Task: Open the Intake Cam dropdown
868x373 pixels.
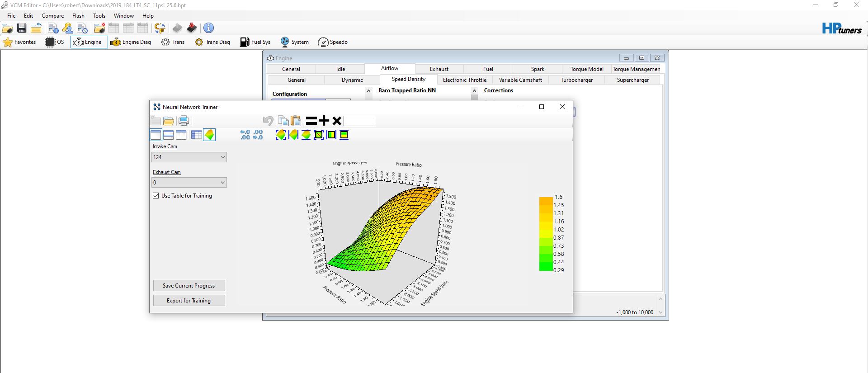Action: click(x=189, y=157)
